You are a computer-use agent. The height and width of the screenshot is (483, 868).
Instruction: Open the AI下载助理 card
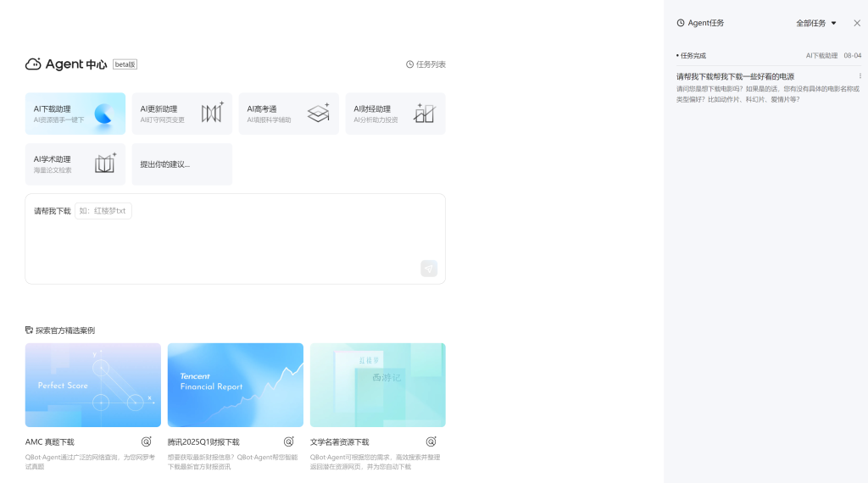[x=75, y=114]
